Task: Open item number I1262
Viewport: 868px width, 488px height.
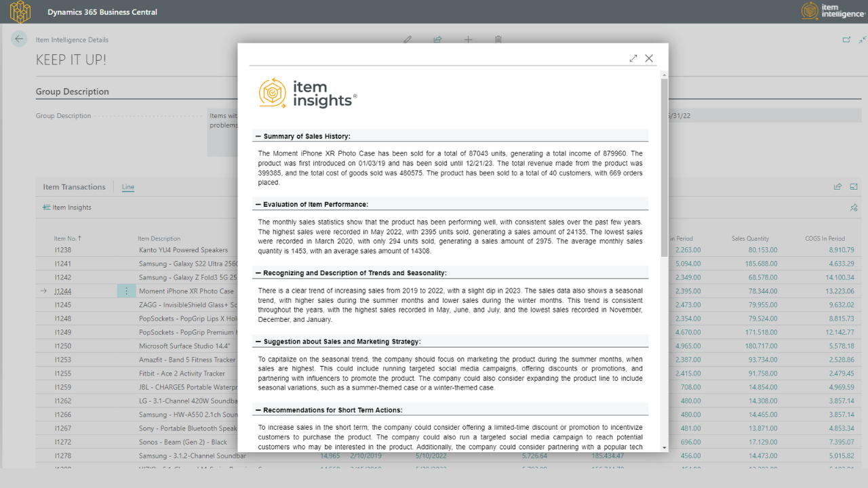Action: 63,401
